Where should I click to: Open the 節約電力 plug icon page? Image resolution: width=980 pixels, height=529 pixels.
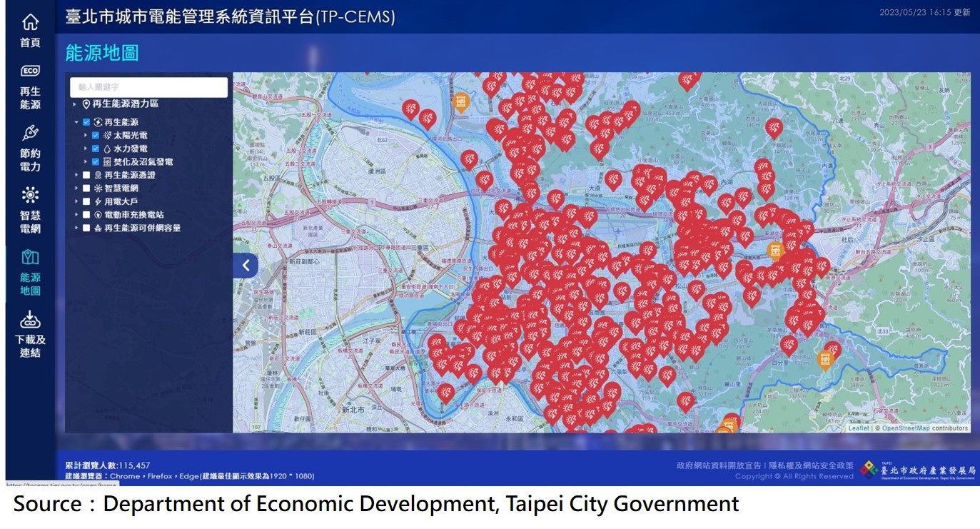[x=30, y=133]
